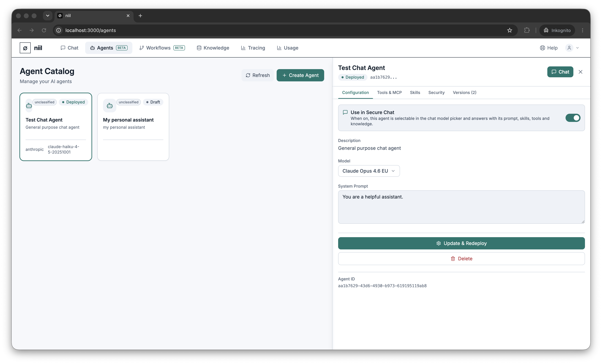This screenshot has height=364, width=602.
Task: Click the Inkognito profile button
Action: pos(557,30)
